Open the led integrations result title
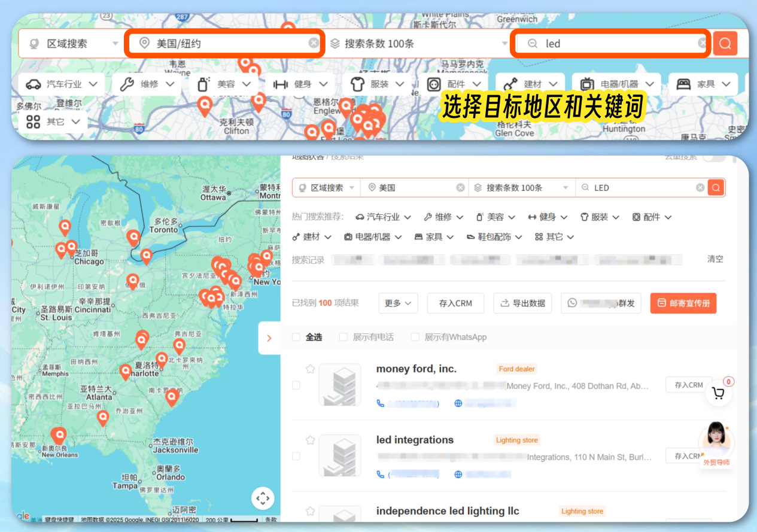This screenshot has width=757, height=532. point(415,440)
